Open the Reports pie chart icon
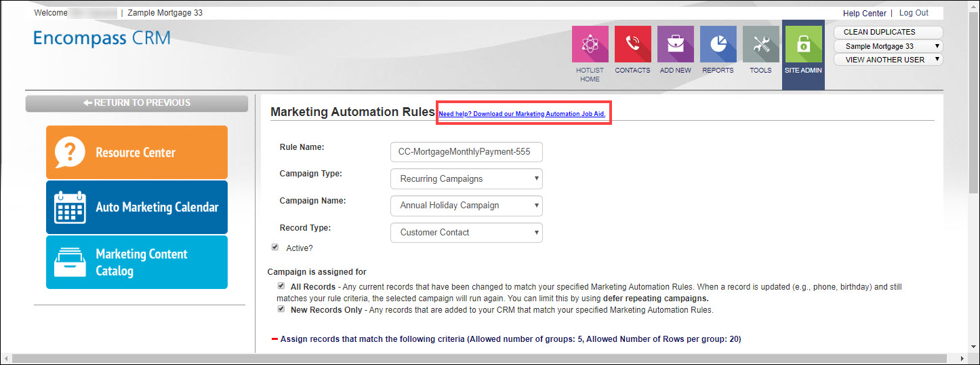Screen dimensions: 980x365 (718, 45)
